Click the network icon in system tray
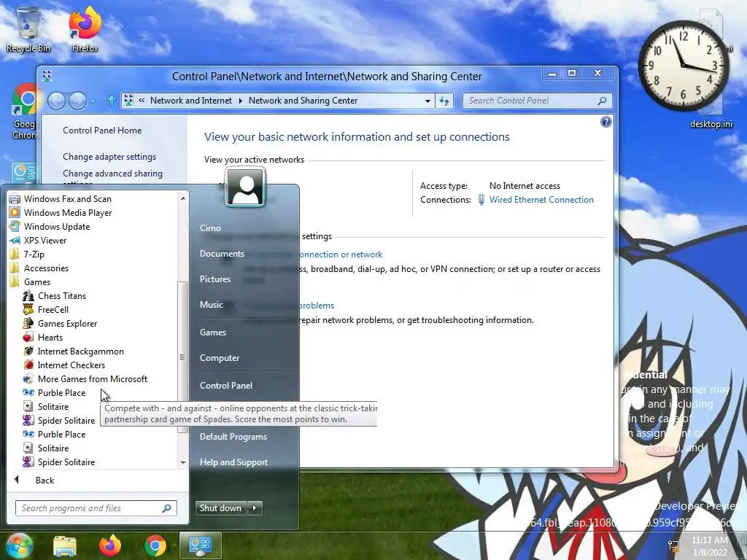This screenshot has height=560, width=747. click(673, 545)
